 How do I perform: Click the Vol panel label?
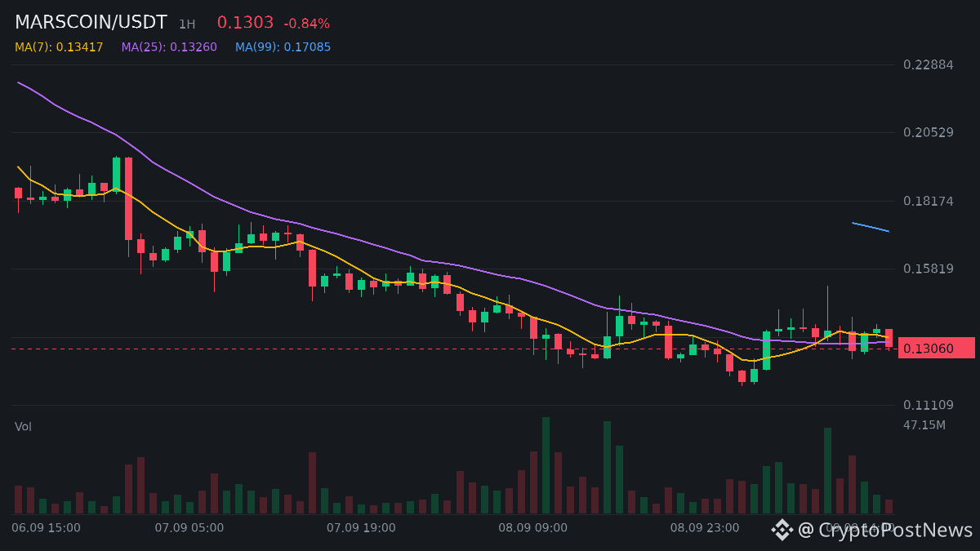[23, 427]
